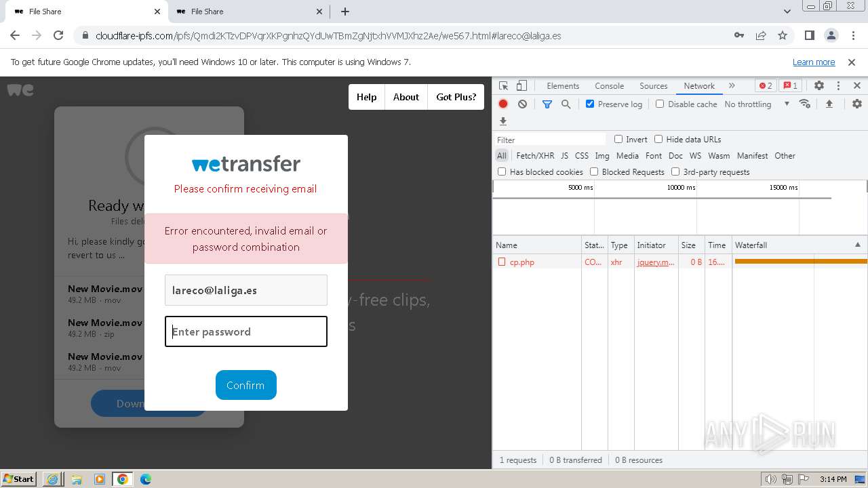Share this page icon
868x488 pixels.
pos(761,35)
